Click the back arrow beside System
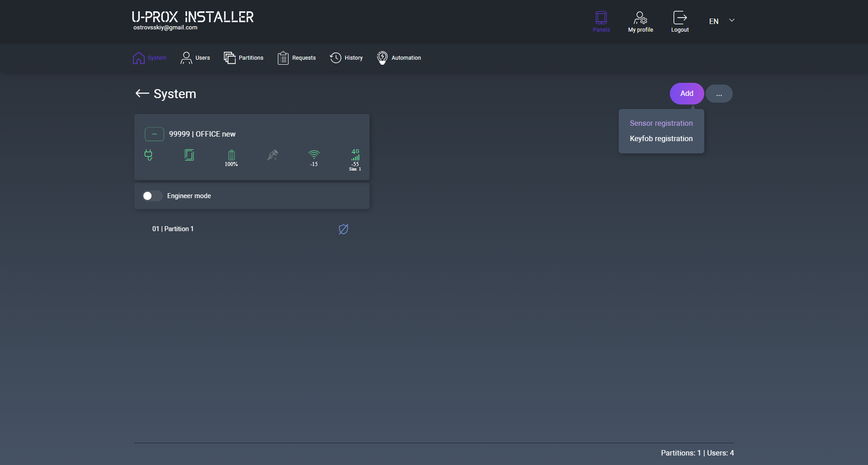 (142, 94)
